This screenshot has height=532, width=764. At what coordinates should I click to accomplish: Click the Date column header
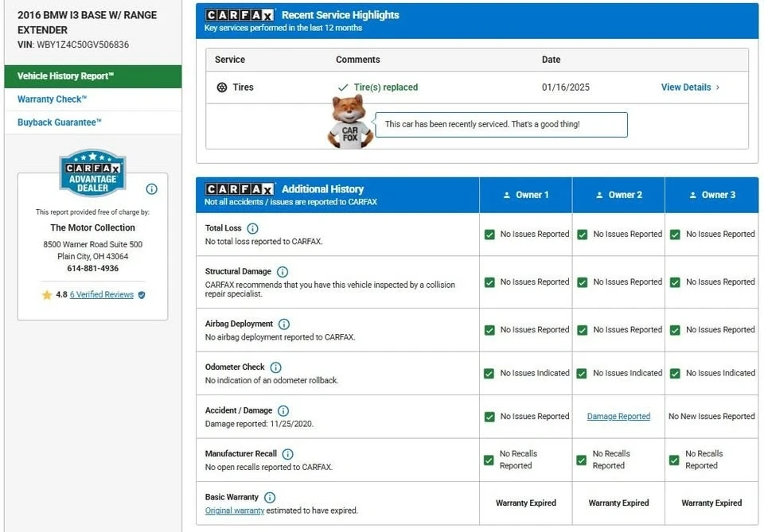551,60
